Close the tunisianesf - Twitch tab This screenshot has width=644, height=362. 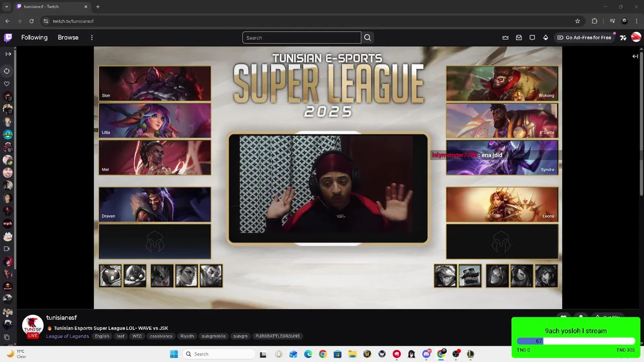pyautogui.click(x=86, y=7)
